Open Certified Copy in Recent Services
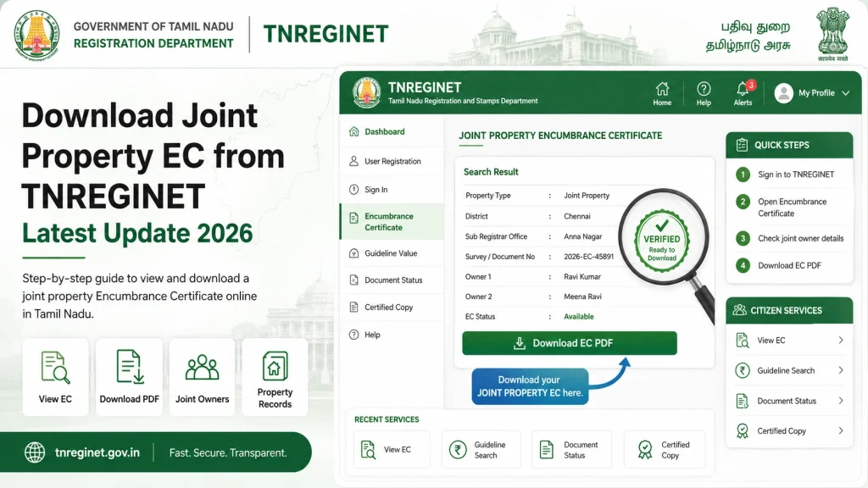 point(665,449)
